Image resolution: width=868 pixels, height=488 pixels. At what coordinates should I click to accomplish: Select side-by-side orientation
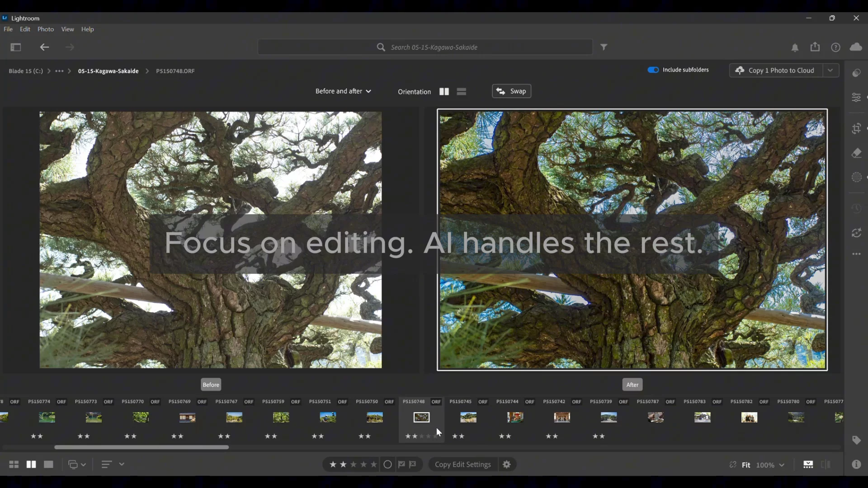444,91
